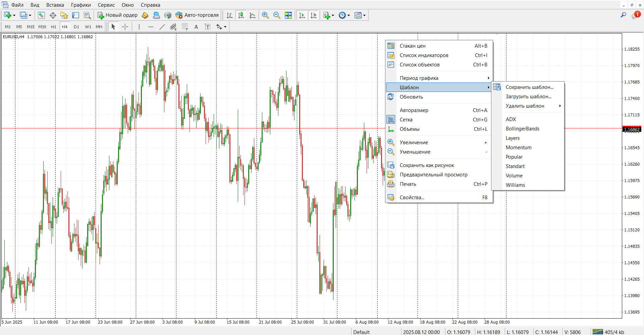Viewport: 644px width, 335px height.
Task: Choose BollingerBands template from submenu
Action: (522, 129)
